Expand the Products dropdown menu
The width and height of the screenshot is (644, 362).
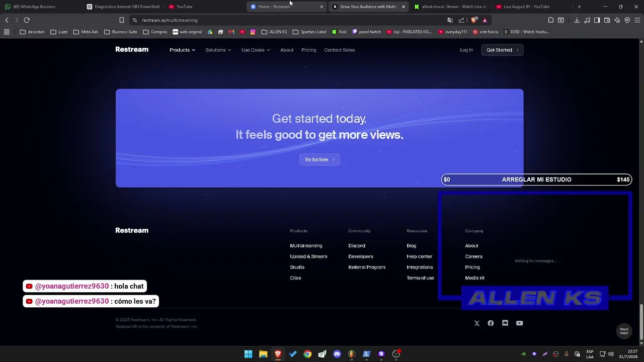click(x=182, y=50)
